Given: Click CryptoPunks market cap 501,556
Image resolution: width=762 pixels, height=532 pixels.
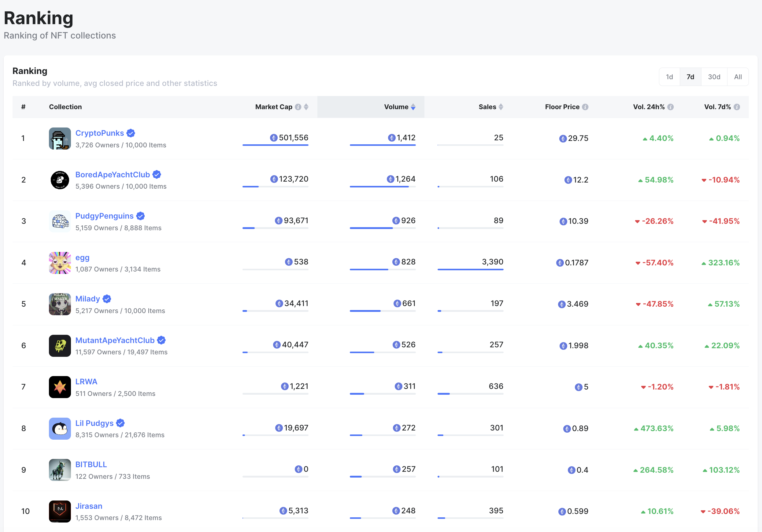Looking at the screenshot, I should pos(293,138).
